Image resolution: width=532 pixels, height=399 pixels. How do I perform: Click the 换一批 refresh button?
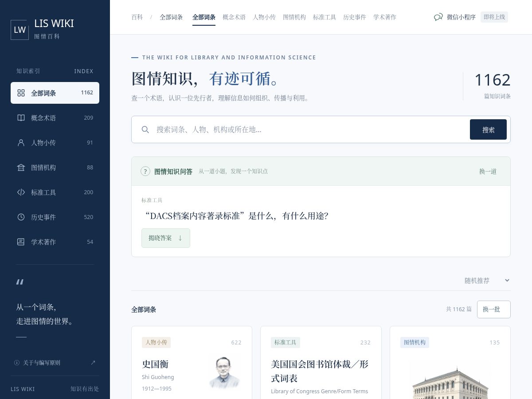493,309
